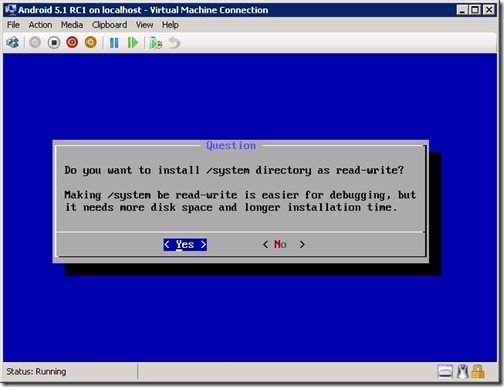Click the red Shut Down icon

[x=72, y=43]
